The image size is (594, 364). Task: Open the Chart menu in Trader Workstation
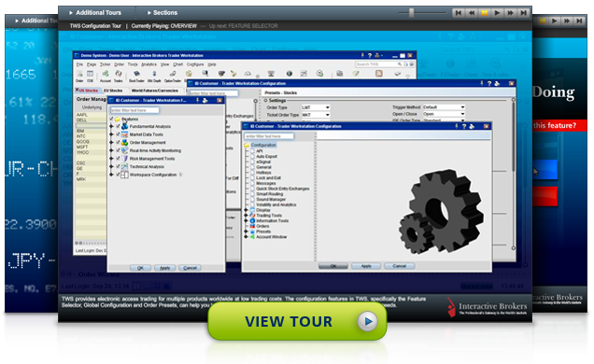[x=178, y=64]
